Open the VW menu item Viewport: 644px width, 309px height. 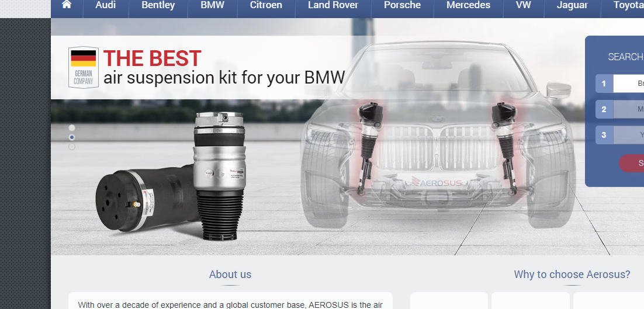523,5
